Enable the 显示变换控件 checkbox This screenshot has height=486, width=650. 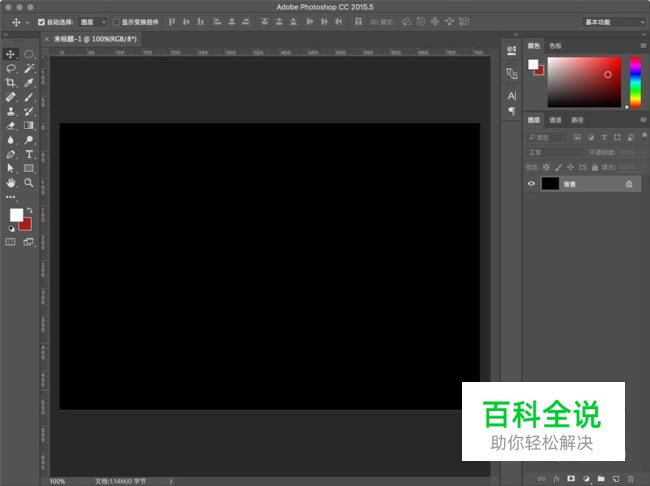point(115,21)
